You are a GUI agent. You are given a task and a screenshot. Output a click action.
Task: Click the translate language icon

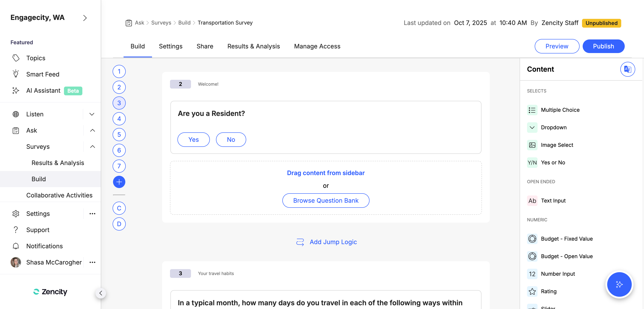pyautogui.click(x=627, y=69)
